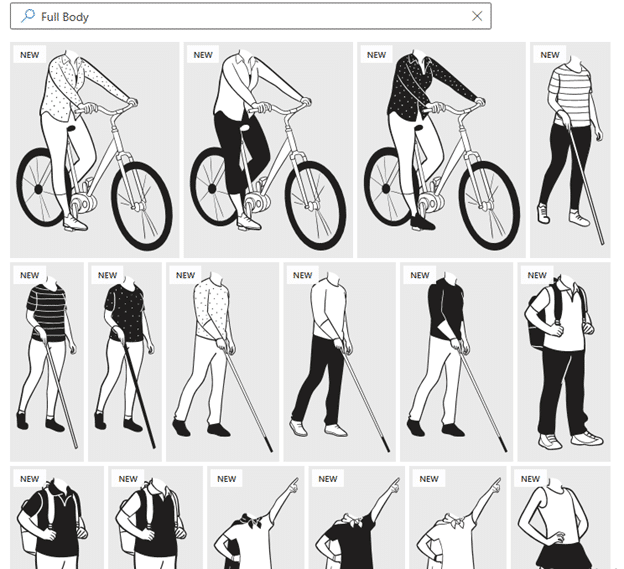Select woman in dark striped shirt, white pants
This screenshot has width=624, height=569.
[46, 362]
